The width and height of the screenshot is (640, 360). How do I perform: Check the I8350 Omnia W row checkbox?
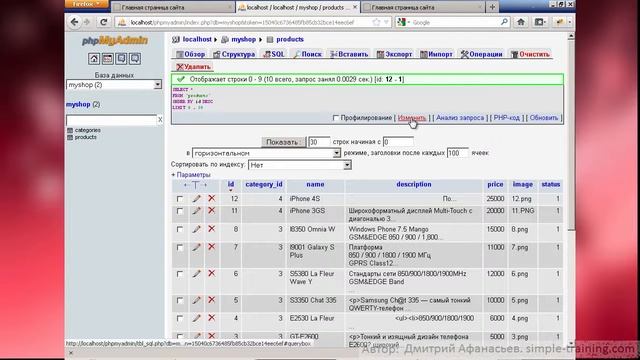click(x=180, y=229)
